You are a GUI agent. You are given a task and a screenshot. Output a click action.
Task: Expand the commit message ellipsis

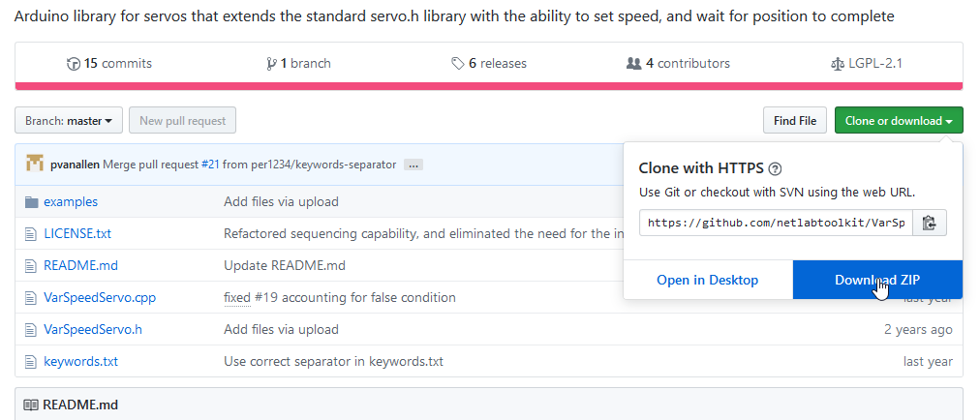coord(413,165)
